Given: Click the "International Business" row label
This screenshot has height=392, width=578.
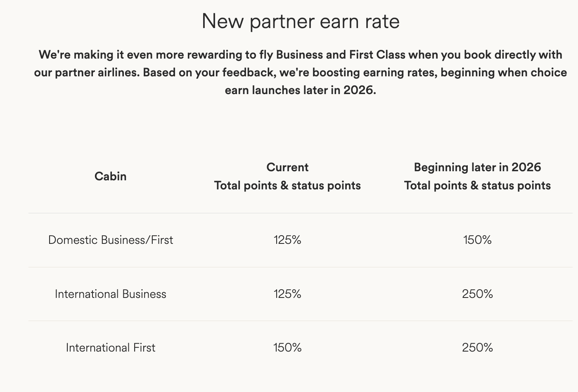Looking at the screenshot, I should (x=110, y=294).
